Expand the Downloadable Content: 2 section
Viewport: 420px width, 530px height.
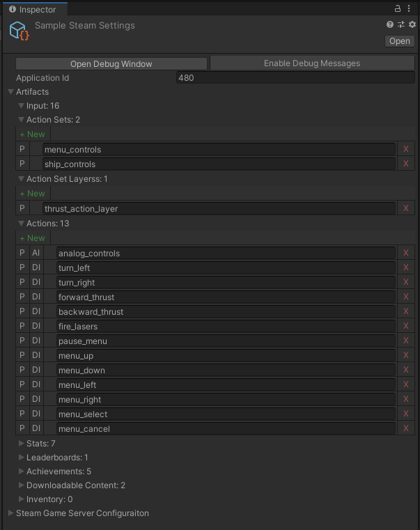click(22, 485)
